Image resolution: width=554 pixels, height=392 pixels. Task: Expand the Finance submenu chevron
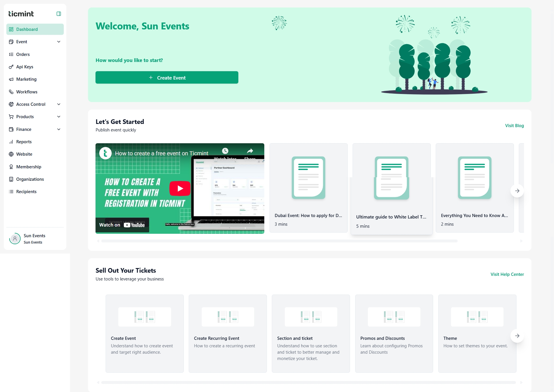[59, 129]
